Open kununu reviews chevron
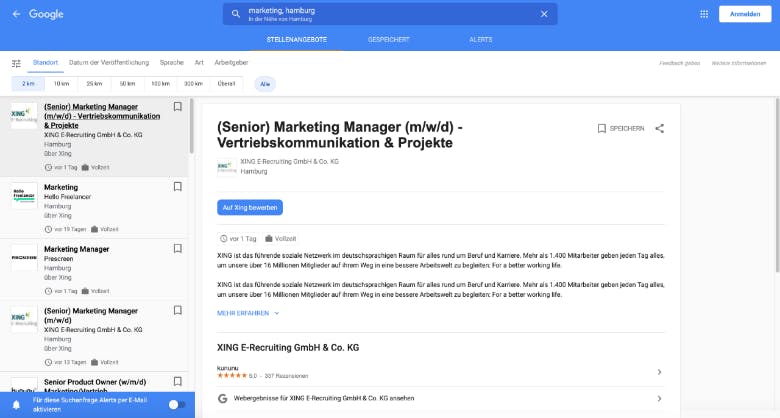This screenshot has height=418, width=780. click(x=659, y=372)
